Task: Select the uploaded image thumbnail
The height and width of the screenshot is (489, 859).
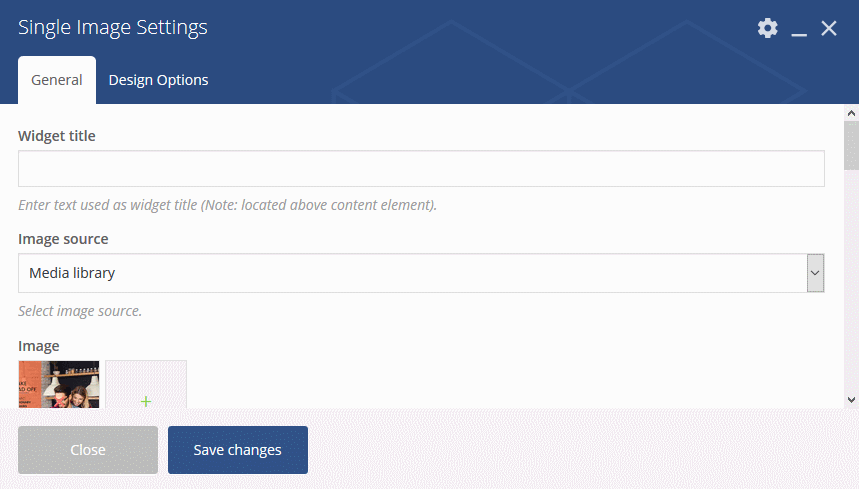Action: pyautogui.click(x=59, y=384)
